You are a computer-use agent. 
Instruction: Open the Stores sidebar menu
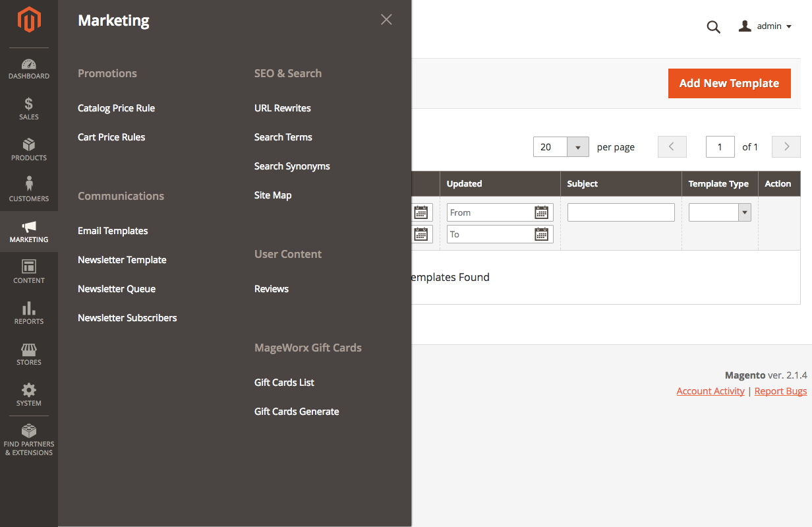tap(29, 354)
